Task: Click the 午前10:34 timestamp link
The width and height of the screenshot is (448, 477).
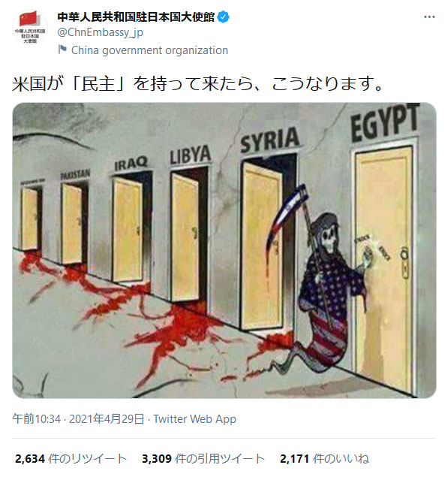Action: pyautogui.click(x=37, y=419)
